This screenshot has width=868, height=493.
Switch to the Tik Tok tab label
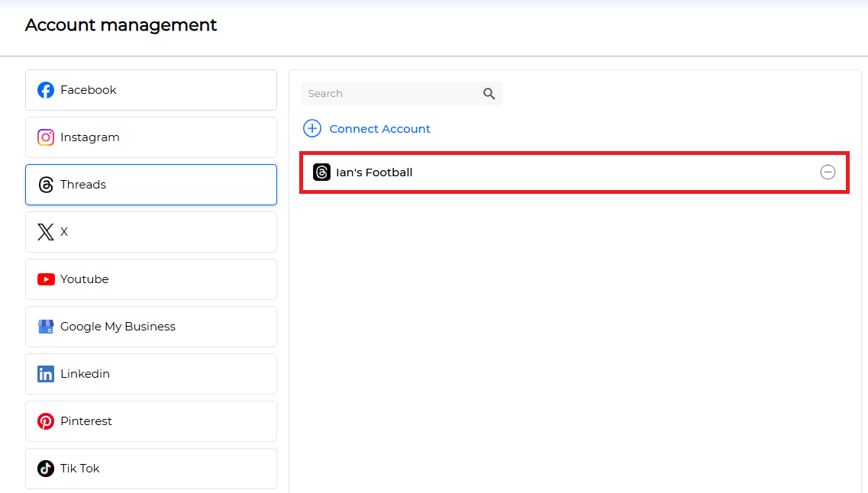tap(79, 469)
